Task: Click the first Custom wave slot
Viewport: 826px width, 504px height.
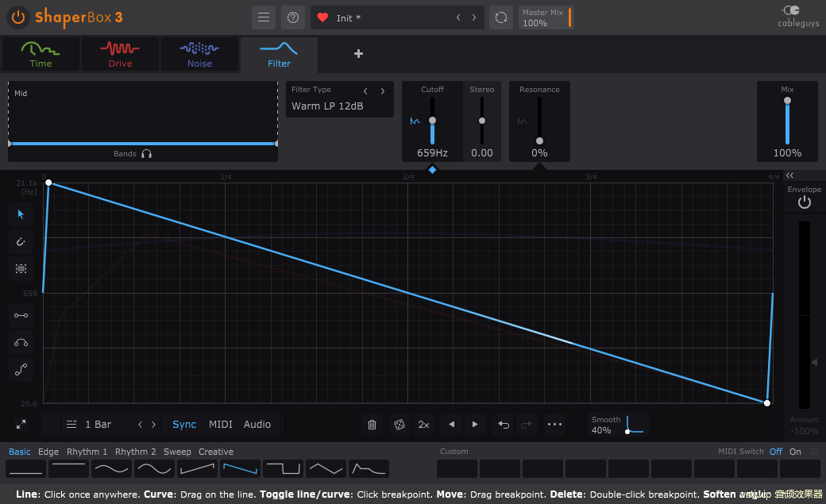Action: (x=457, y=468)
